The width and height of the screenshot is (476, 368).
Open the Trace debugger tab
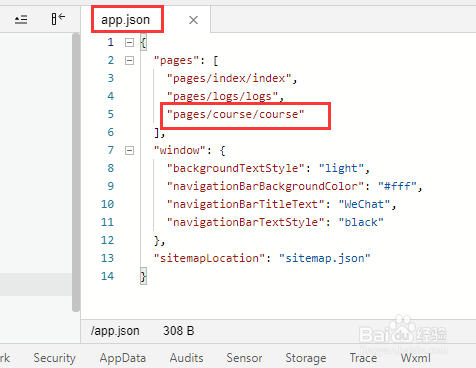(x=363, y=358)
